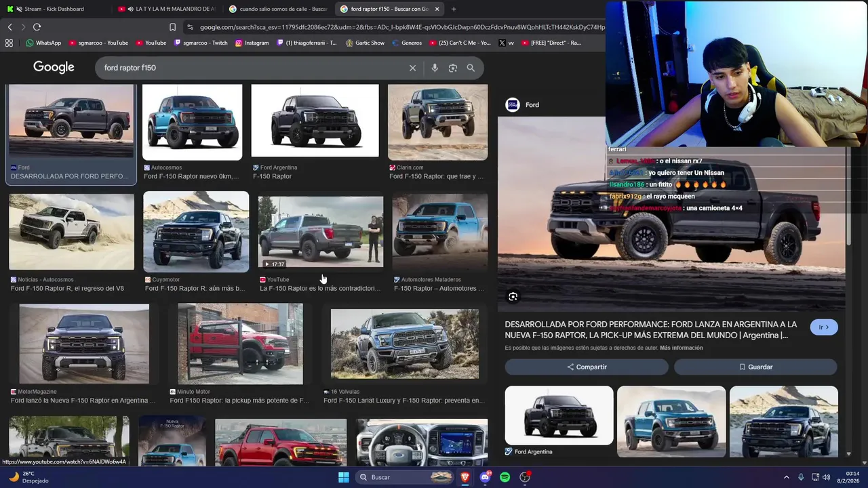Click the Ir button in the preview panel
Viewport: 868px width, 488px height.
(x=824, y=327)
